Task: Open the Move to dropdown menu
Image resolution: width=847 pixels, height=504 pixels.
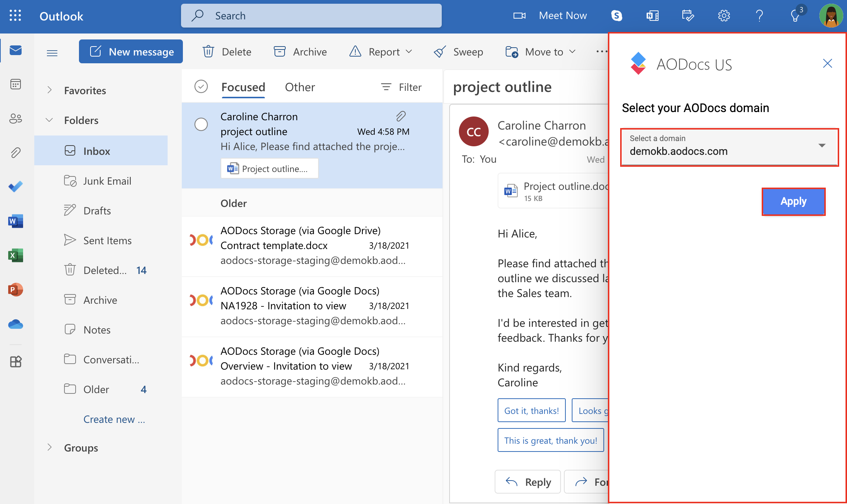Action: pos(540,52)
